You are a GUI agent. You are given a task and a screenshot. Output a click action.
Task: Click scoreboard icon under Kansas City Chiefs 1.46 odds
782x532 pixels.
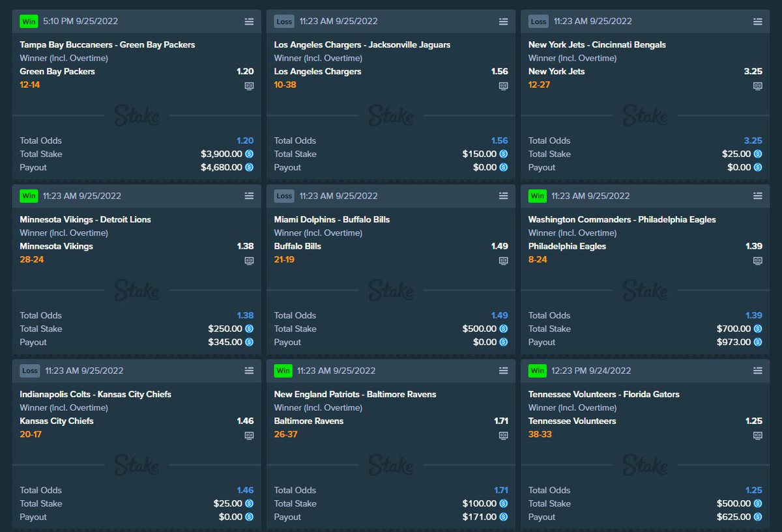[x=249, y=435]
